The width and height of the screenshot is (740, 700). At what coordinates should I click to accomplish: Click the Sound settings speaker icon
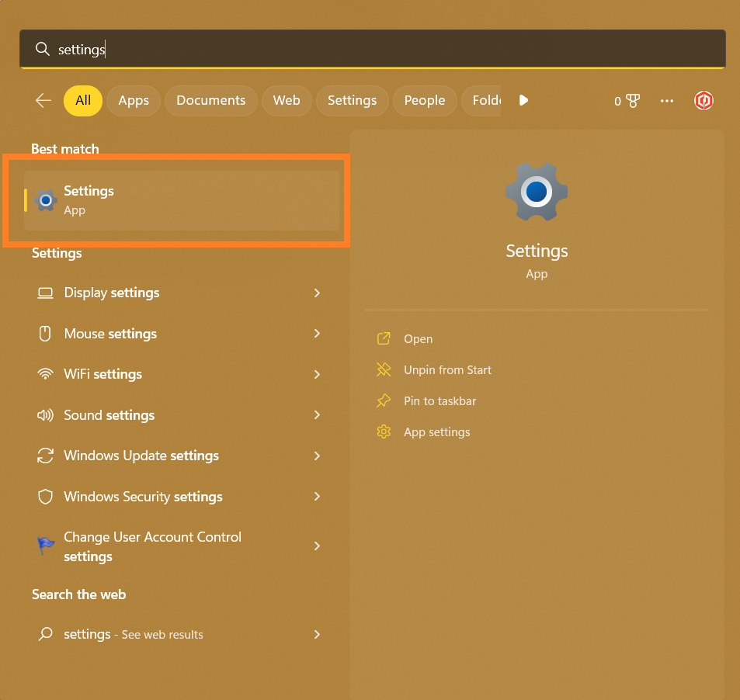click(45, 415)
